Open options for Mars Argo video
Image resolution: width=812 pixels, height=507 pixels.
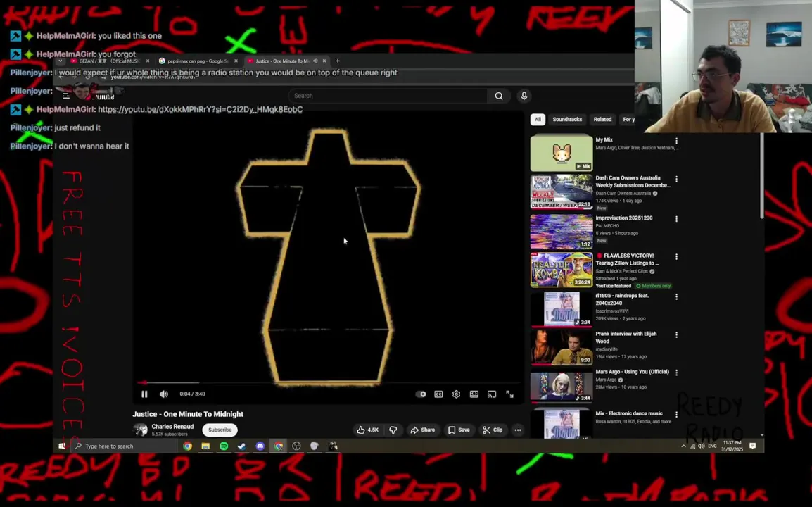(x=676, y=373)
